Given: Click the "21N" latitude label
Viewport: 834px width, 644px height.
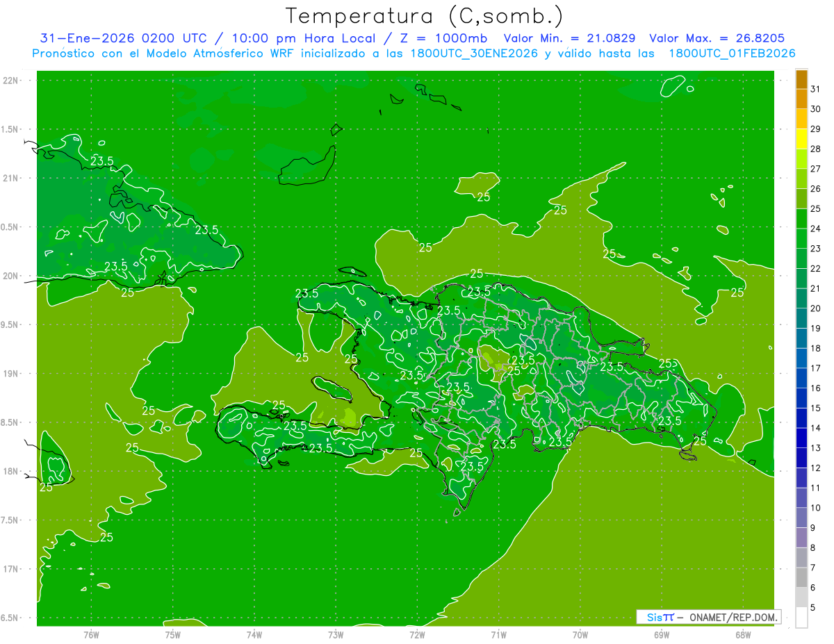Looking at the screenshot, I should tap(10, 178).
